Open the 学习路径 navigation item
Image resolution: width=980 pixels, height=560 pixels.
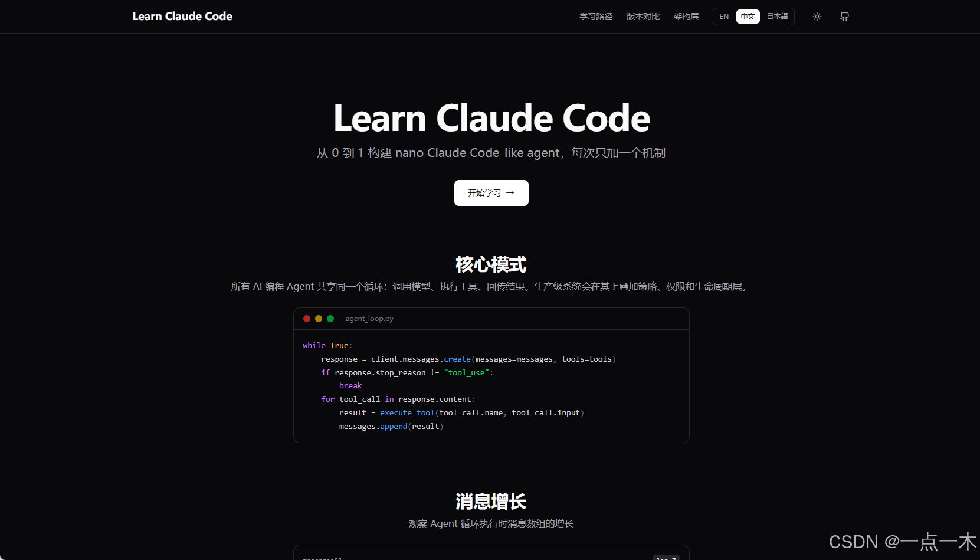(x=596, y=17)
